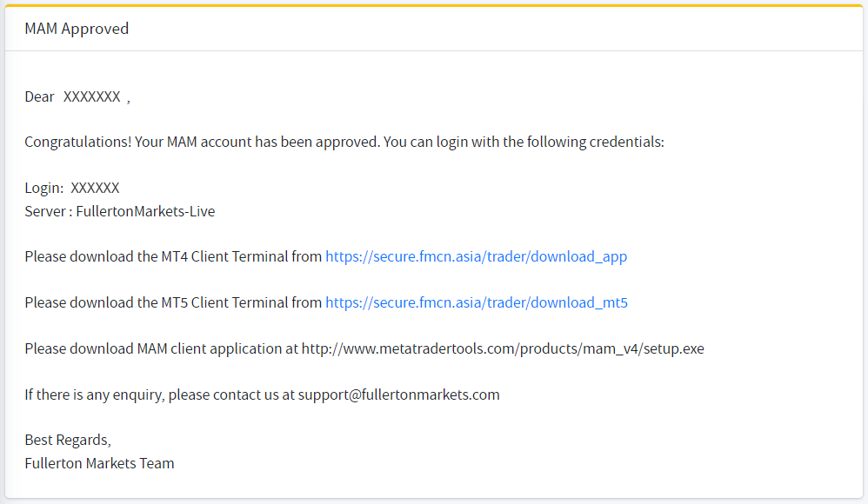Click the Fullerton Markets Team signature
The height and width of the screenshot is (504, 868).
point(99,463)
